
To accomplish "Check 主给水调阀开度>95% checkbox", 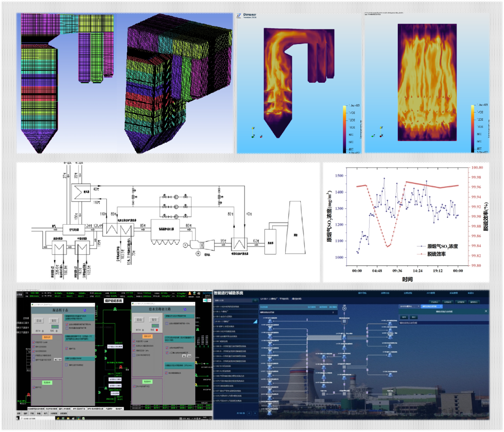I will click(167, 323).
